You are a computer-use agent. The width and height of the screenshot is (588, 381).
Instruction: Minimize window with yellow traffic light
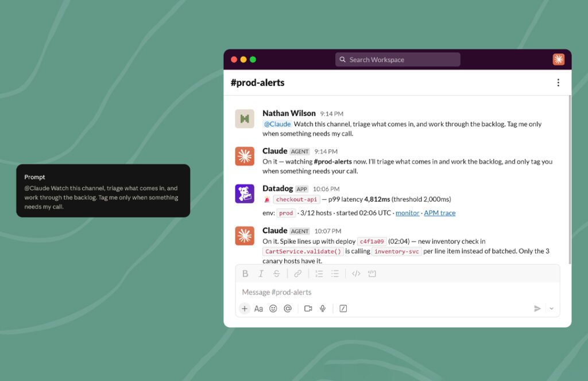click(x=243, y=60)
